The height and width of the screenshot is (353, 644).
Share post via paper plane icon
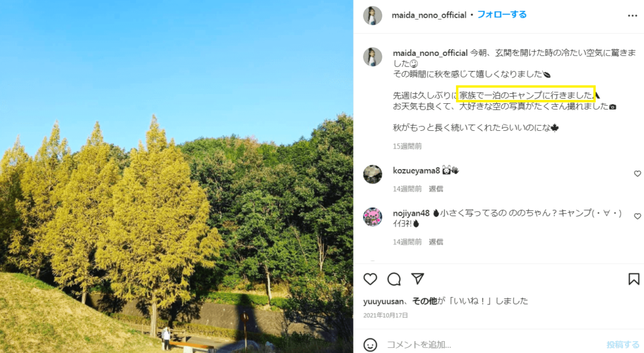click(418, 279)
